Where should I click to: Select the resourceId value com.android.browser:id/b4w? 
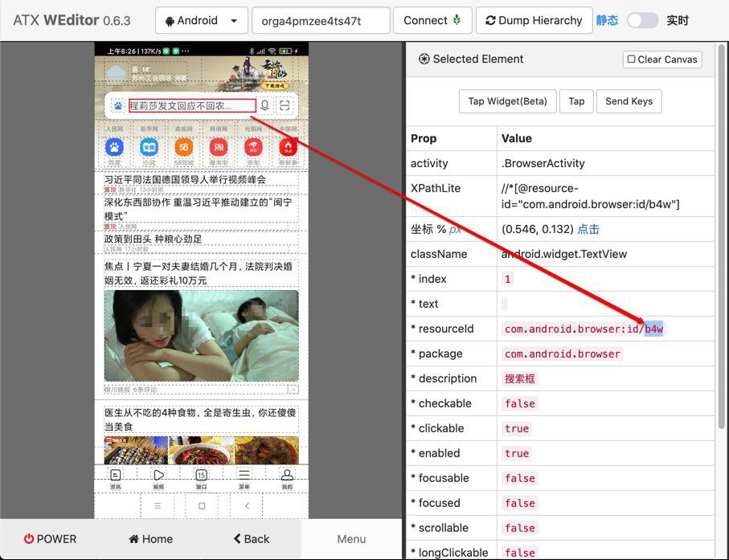tap(584, 329)
